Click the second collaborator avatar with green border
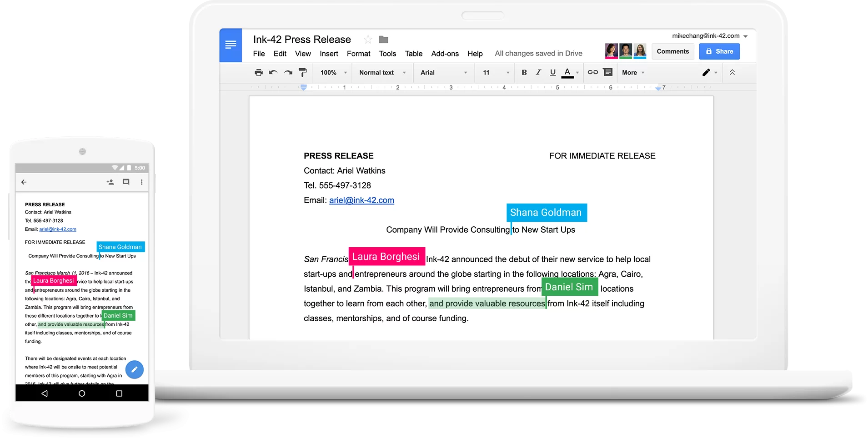The width and height of the screenshot is (868, 438). [x=626, y=51]
